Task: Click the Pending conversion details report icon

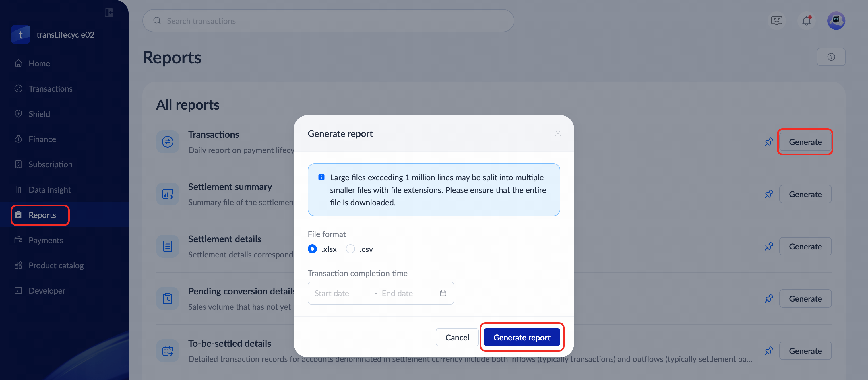Action: [167, 298]
